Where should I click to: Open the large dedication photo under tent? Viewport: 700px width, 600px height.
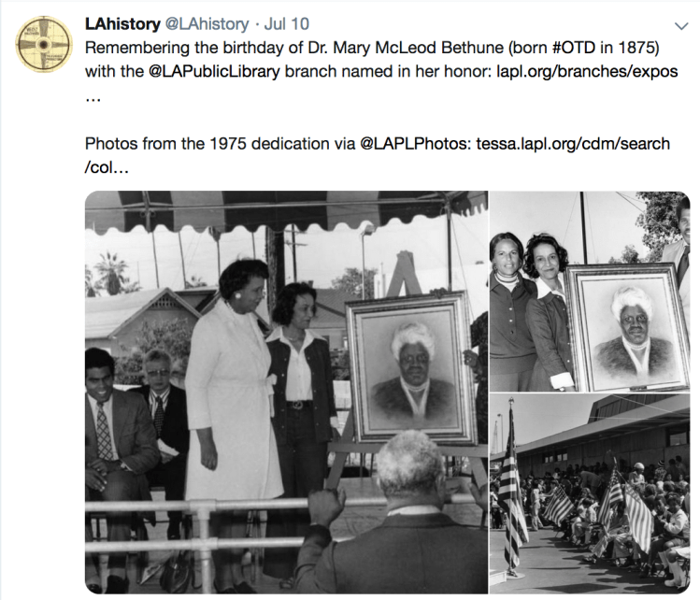click(x=286, y=392)
